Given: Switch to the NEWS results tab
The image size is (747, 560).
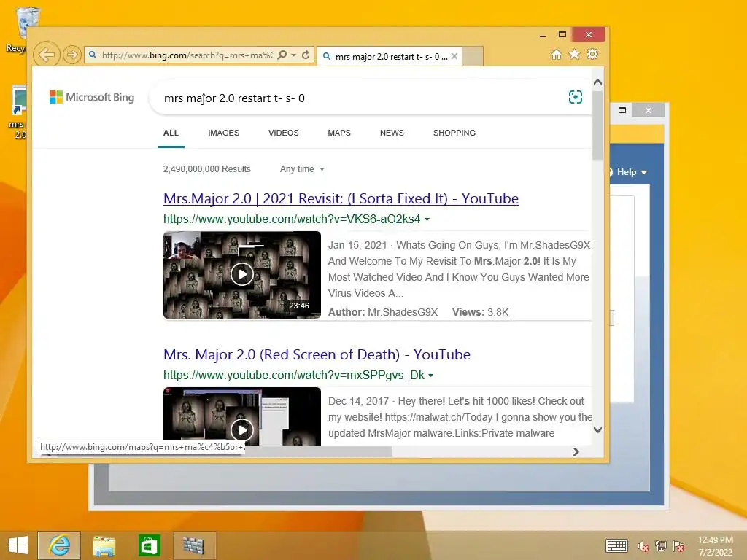Looking at the screenshot, I should point(392,133).
